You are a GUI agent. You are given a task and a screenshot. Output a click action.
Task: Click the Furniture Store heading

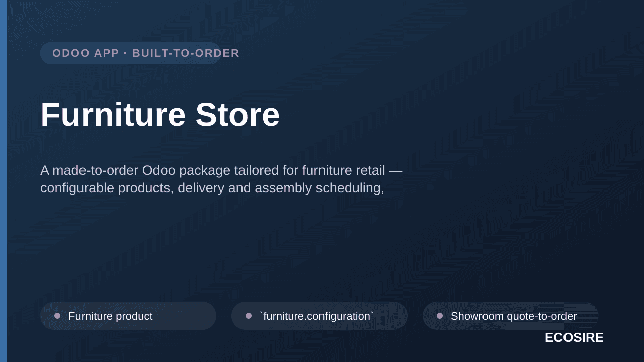(x=160, y=115)
